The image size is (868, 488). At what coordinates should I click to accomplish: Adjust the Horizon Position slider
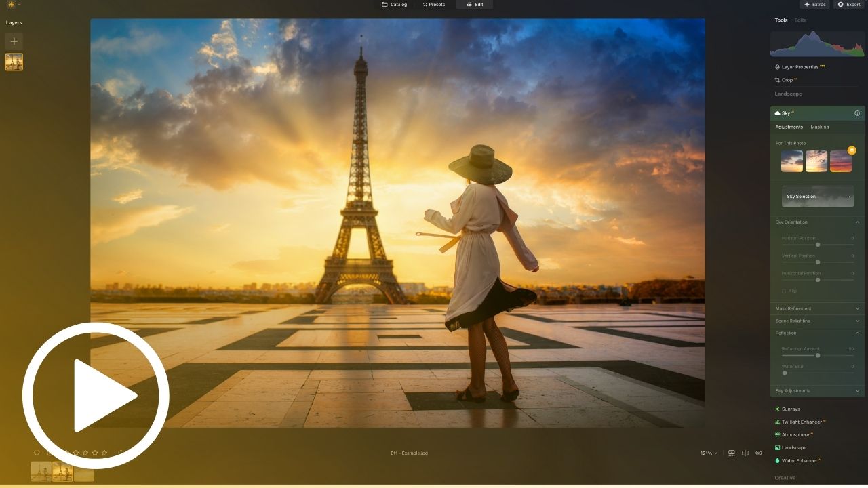click(x=818, y=244)
